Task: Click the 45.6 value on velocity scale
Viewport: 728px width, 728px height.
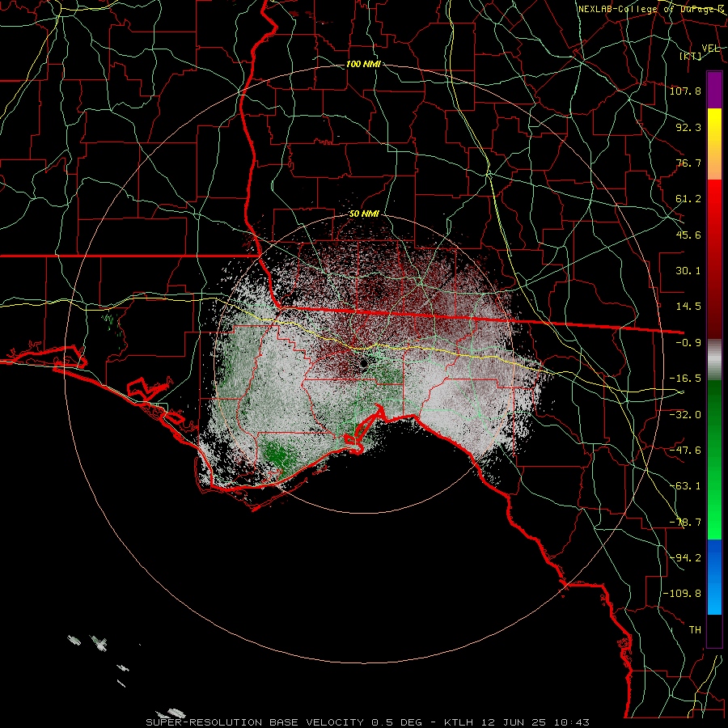Action: pos(688,235)
